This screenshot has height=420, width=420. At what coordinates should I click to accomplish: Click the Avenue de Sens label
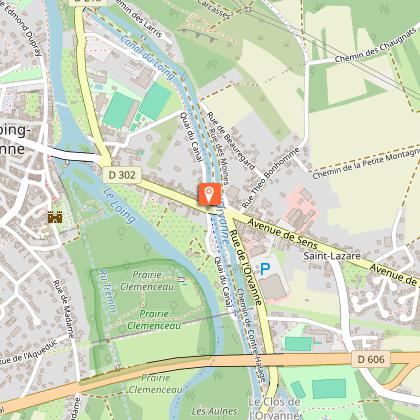[283, 233]
